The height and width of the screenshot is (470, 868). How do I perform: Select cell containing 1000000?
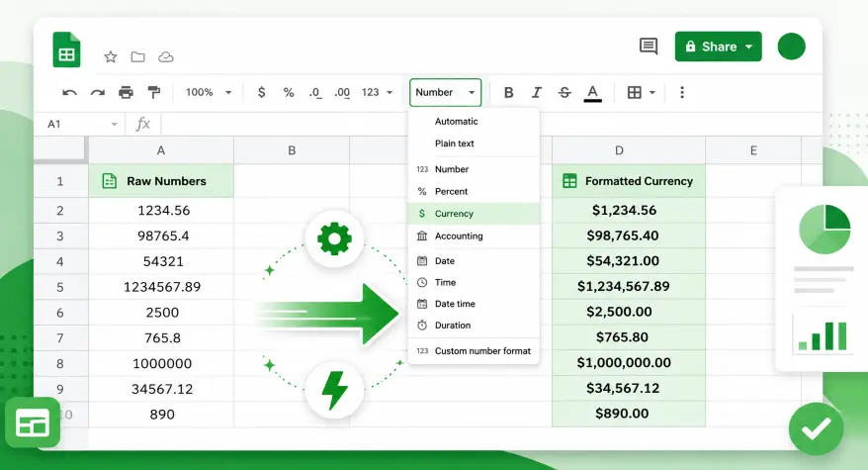click(x=161, y=363)
